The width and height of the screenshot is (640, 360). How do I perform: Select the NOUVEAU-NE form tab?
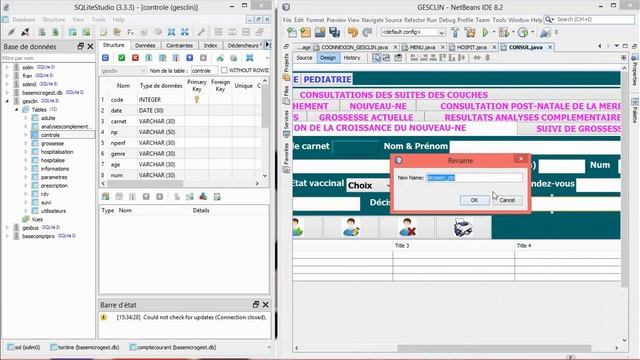(x=378, y=106)
